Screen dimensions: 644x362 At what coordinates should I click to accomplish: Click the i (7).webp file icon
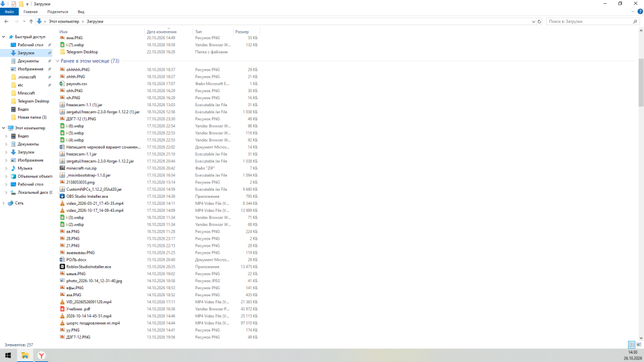tap(62, 45)
